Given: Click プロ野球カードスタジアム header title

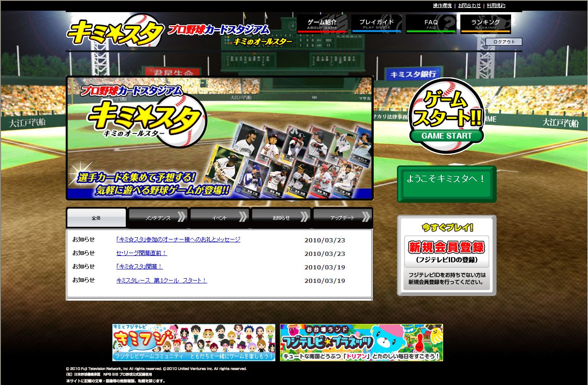Looking at the screenshot, I should click(x=219, y=29).
